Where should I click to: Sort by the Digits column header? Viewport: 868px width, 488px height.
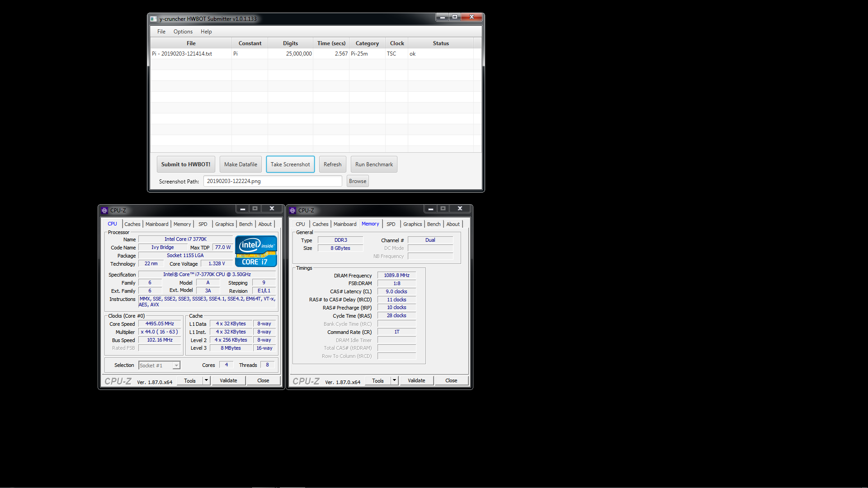[x=290, y=43]
